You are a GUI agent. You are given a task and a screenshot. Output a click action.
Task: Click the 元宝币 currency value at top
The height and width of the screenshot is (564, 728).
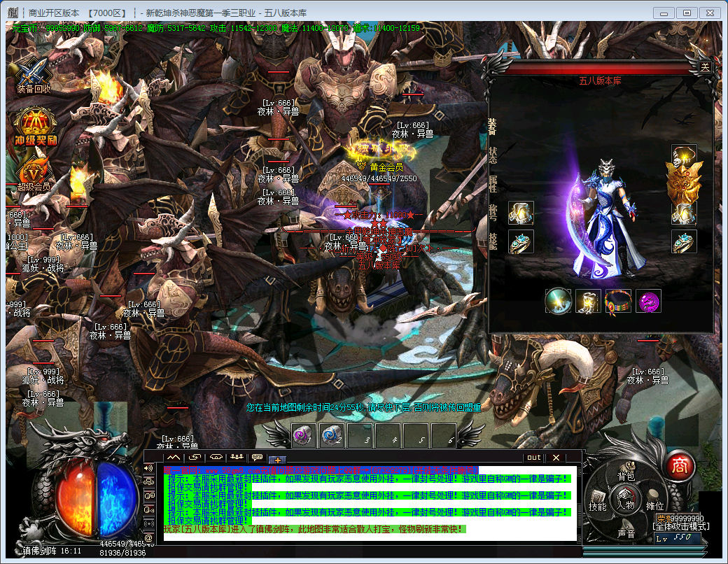(x=45, y=28)
